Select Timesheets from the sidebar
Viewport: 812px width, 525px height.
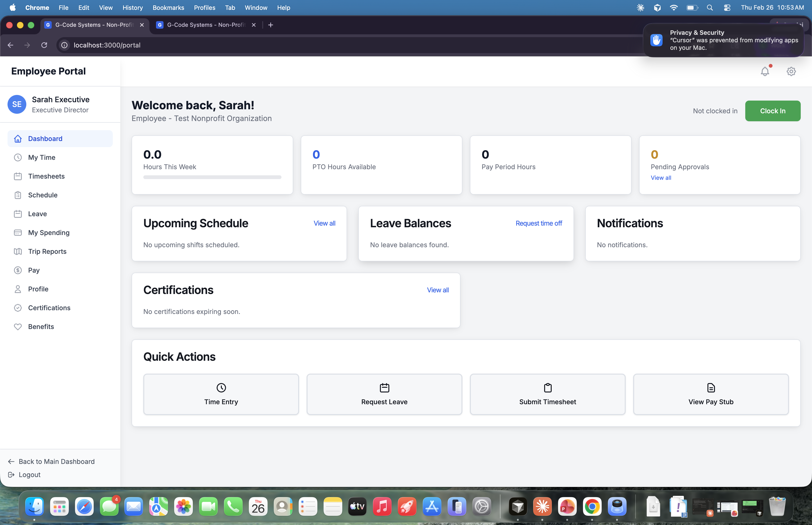click(x=46, y=176)
